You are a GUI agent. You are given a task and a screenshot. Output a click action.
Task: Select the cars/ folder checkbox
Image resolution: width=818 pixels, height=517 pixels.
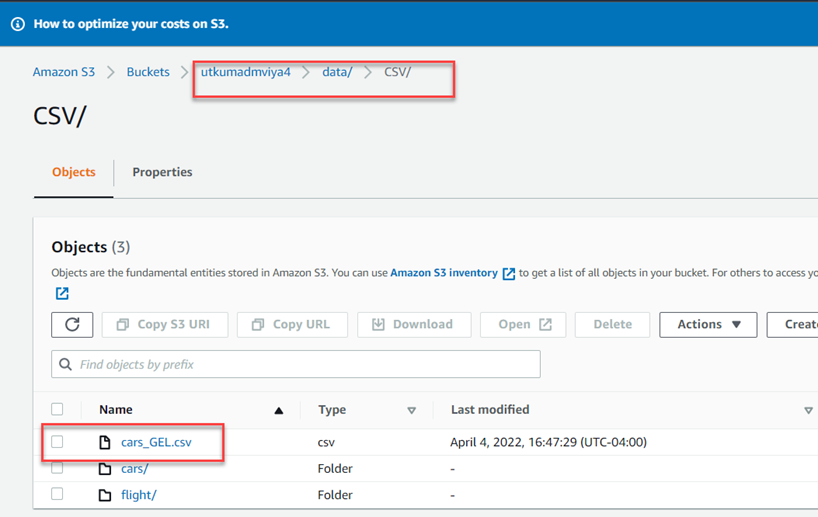57,468
